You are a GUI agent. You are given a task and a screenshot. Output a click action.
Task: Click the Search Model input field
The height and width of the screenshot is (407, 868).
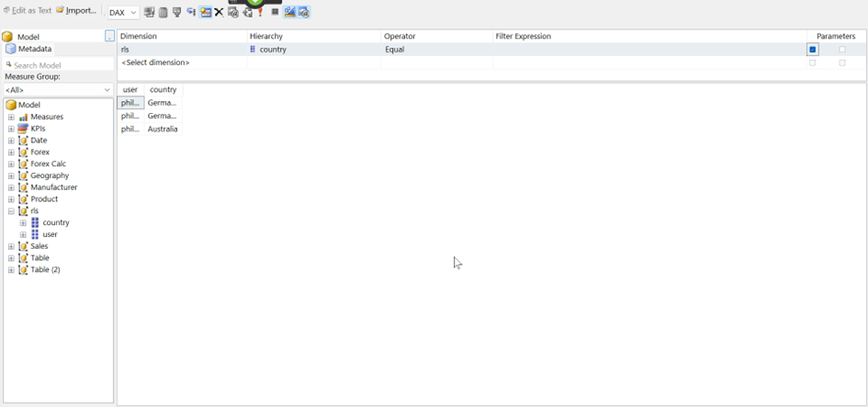[x=61, y=65]
